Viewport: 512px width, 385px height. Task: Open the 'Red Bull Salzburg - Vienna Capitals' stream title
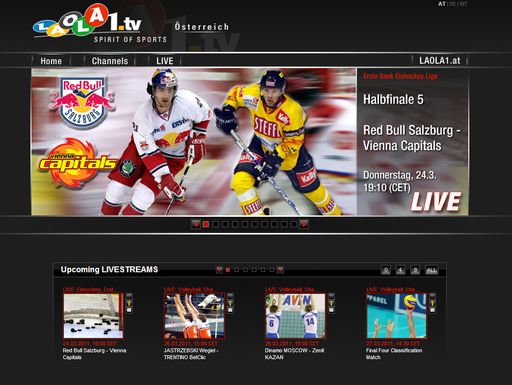click(x=94, y=354)
